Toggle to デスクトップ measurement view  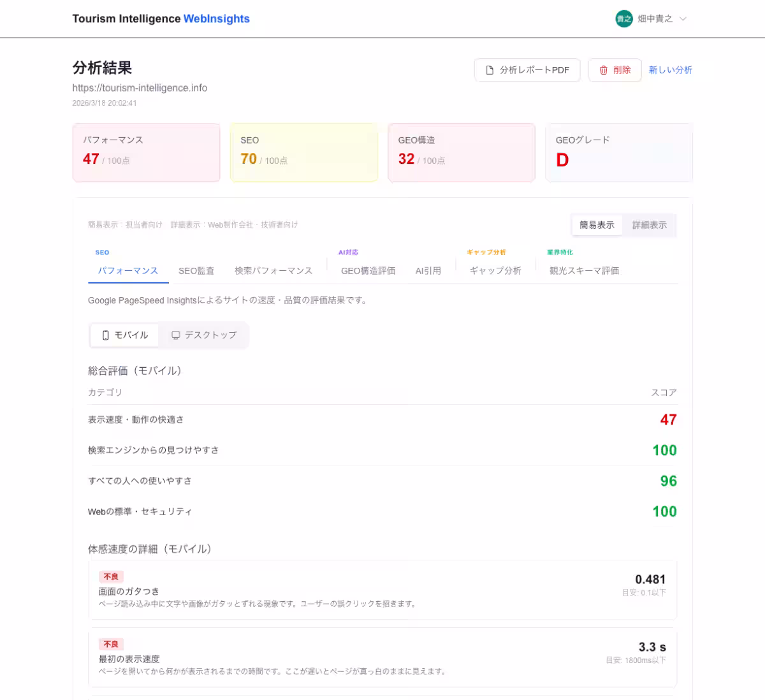pos(205,335)
